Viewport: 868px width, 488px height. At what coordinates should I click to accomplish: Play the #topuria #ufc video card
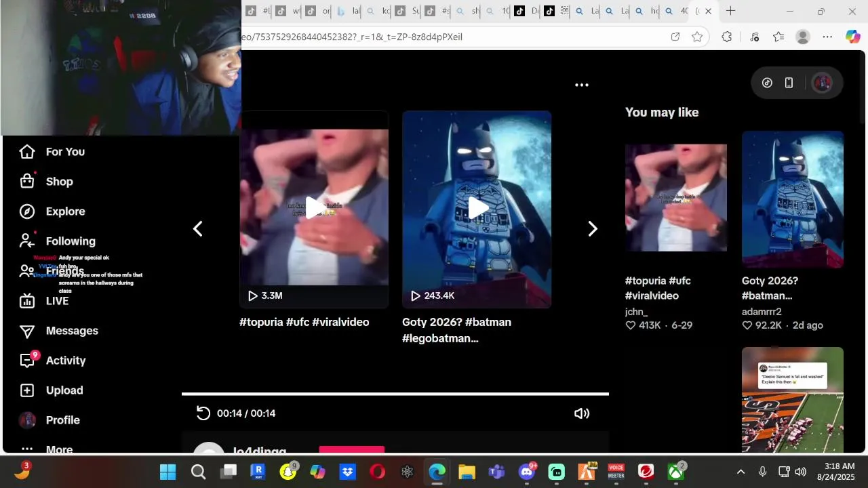(314, 209)
